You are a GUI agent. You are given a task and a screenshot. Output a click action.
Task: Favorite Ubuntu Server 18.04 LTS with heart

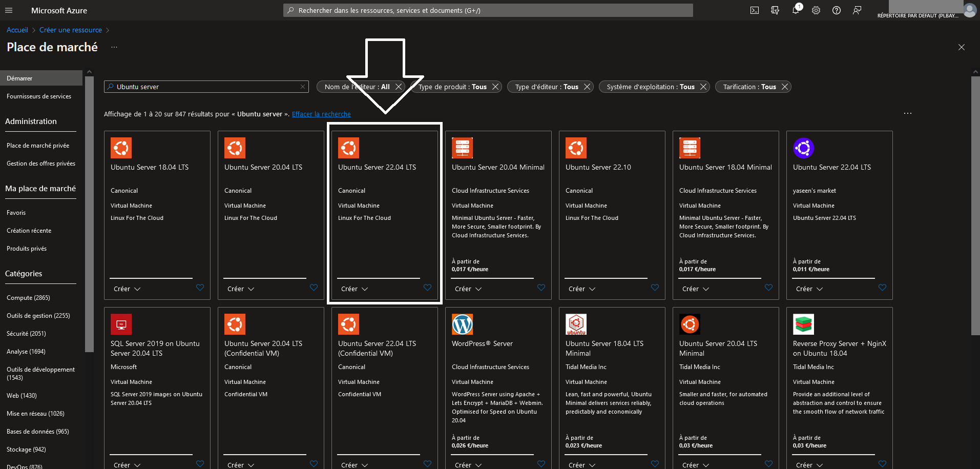(200, 288)
